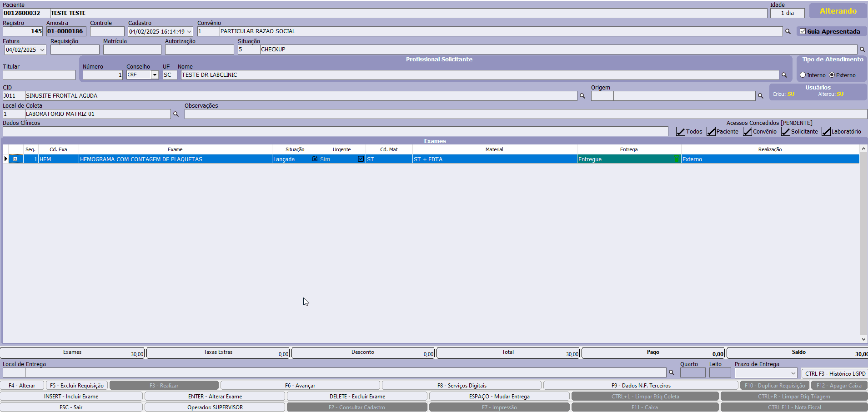Click the Local de Entrega search icon
Viewport: 868px width, 412px height.
(671, 373)
